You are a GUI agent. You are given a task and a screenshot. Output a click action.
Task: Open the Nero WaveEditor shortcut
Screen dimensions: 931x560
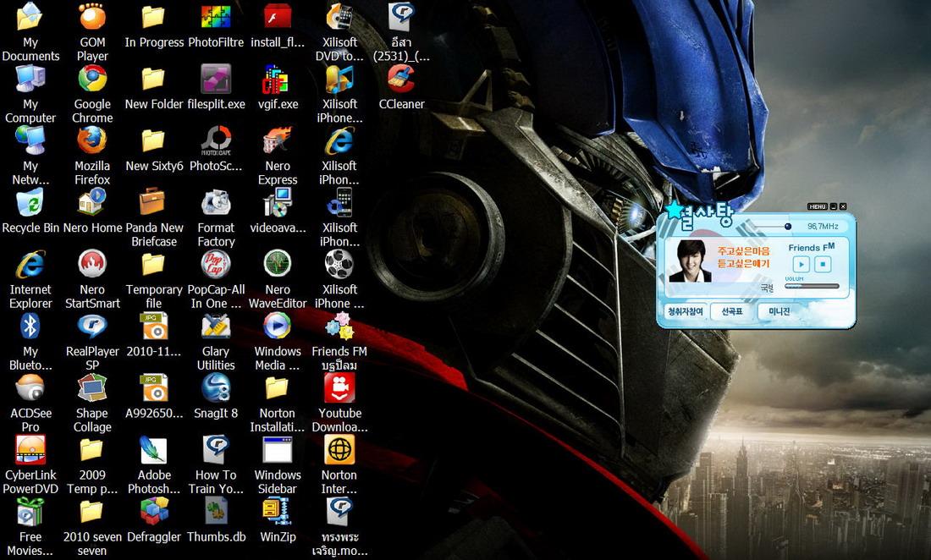tap(278, 279)
